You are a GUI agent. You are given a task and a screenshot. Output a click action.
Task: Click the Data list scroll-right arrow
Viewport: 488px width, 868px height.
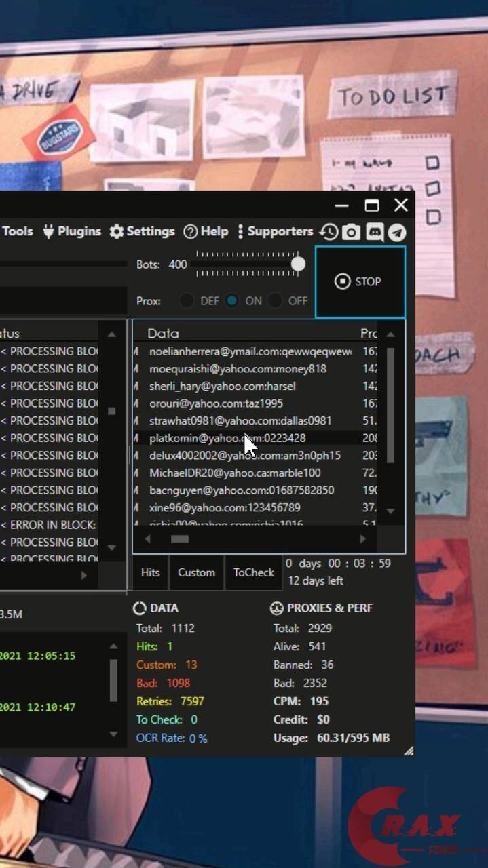(363, 539)
